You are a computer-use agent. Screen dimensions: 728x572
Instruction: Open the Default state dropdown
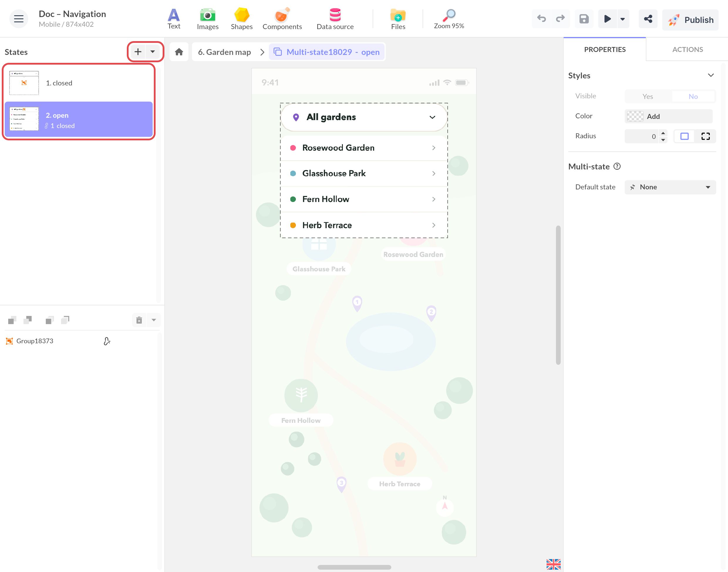[670, 187]
